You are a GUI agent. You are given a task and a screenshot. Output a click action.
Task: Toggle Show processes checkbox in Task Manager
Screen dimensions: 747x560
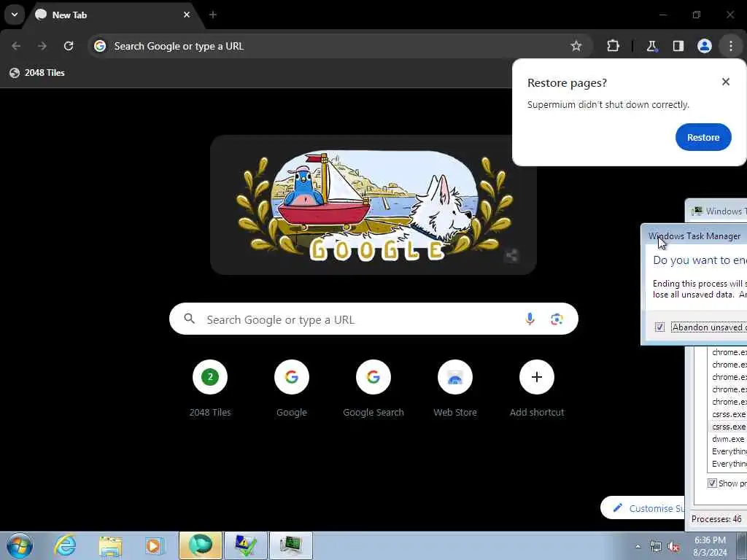pyautogui.click(x=712, y=483)
